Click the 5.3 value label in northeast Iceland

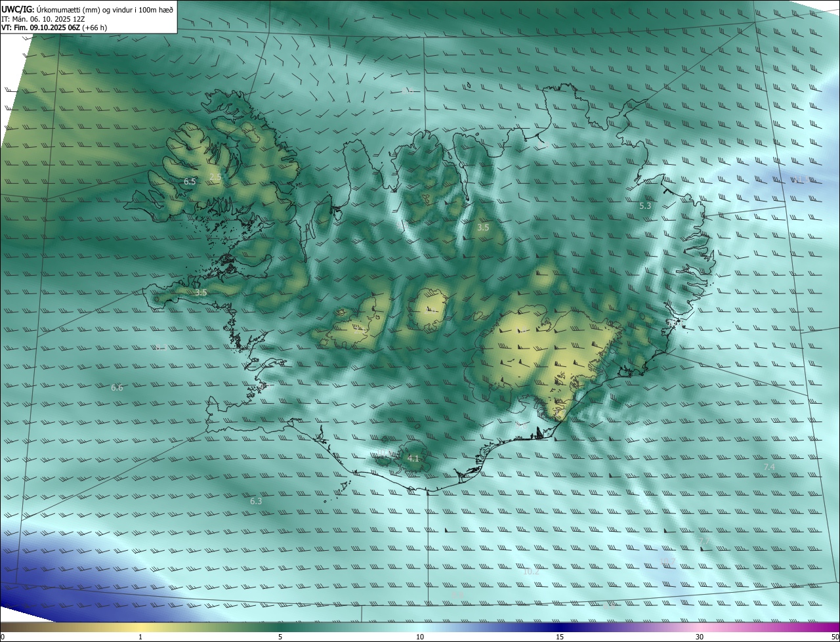coord(645,206)
